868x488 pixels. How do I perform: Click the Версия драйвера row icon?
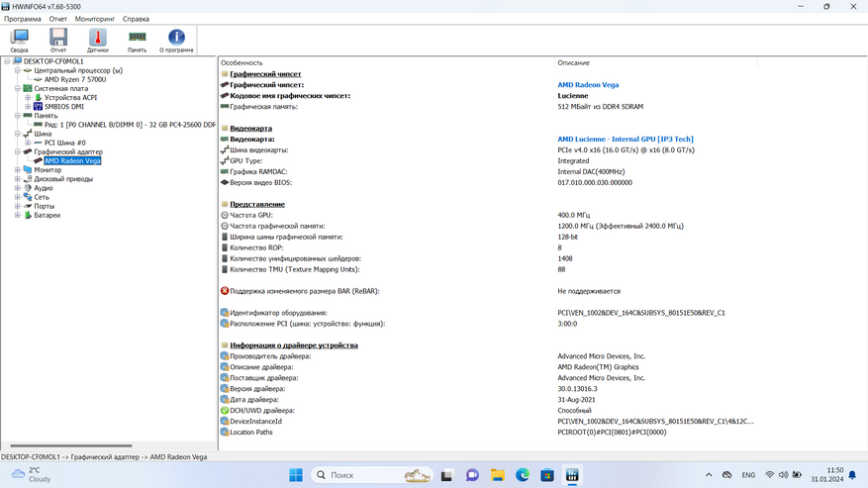225,389
